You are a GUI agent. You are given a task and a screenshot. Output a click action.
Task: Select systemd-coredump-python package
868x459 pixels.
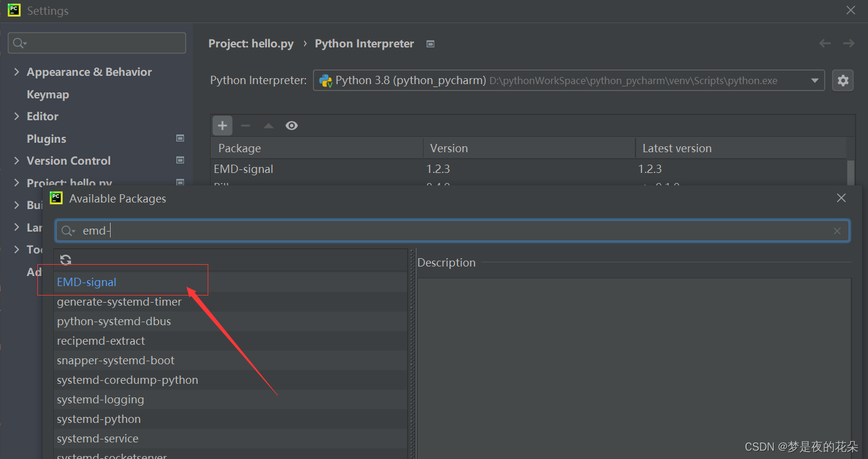[231, 380]
